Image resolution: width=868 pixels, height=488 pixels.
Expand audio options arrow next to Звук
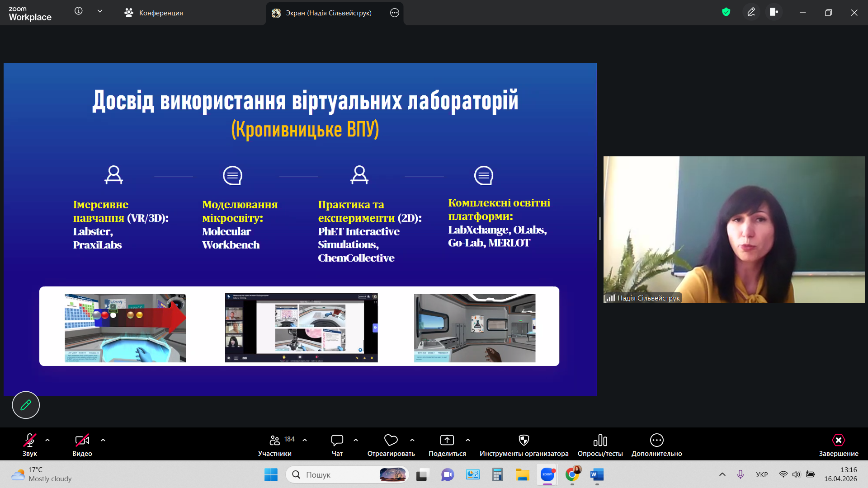coord(47,440)
